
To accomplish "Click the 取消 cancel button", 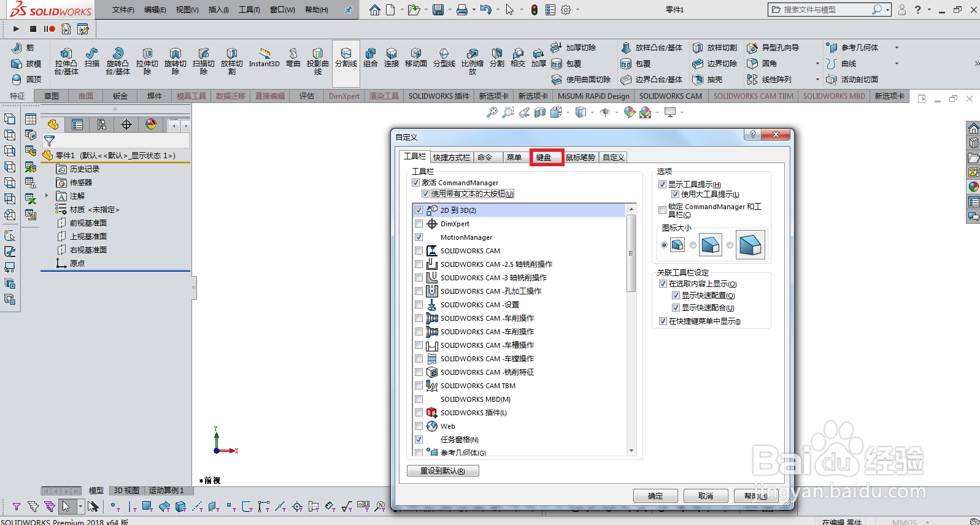I will point(706,496).
